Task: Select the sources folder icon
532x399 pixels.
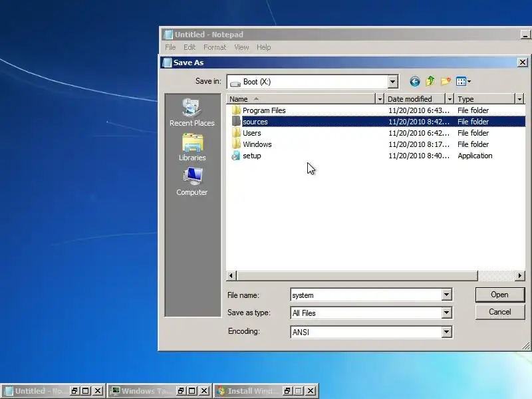Action: [x=236, y=122]
